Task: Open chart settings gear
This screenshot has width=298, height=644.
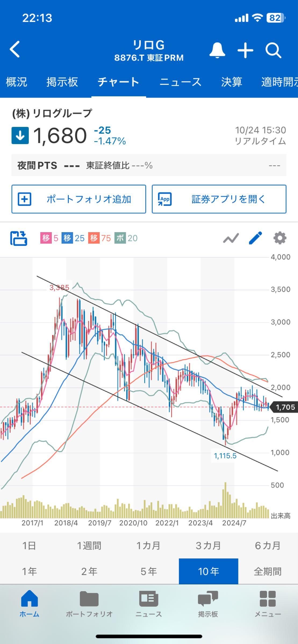Action: click(279, 238)
